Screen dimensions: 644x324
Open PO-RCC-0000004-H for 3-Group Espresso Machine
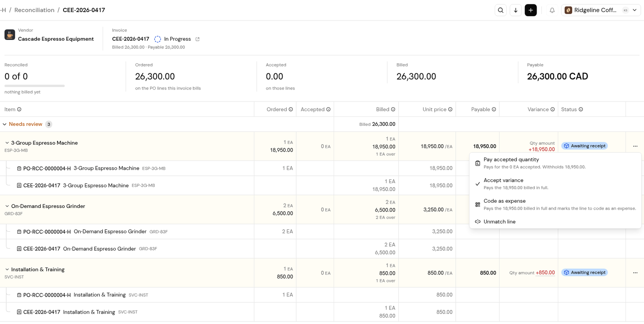(47, 168)
